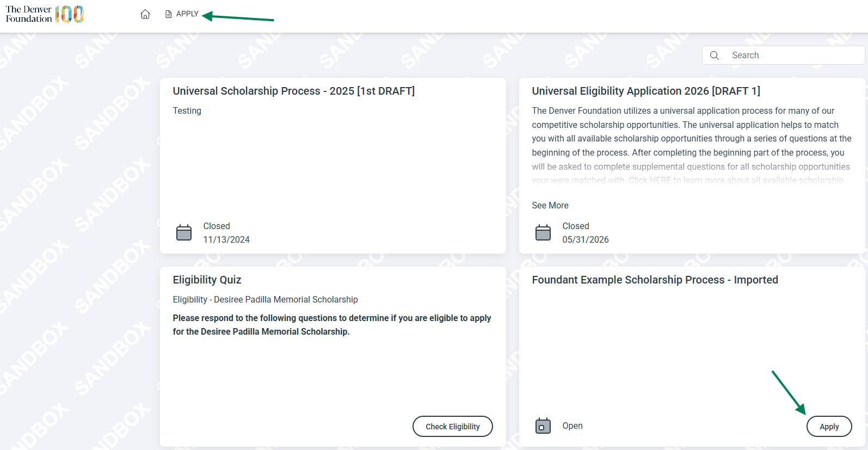Image resolution: width=868 pixels, height=450 pixels.
Task: Click the home icon in the top navigation
Action: coord(145,14)
